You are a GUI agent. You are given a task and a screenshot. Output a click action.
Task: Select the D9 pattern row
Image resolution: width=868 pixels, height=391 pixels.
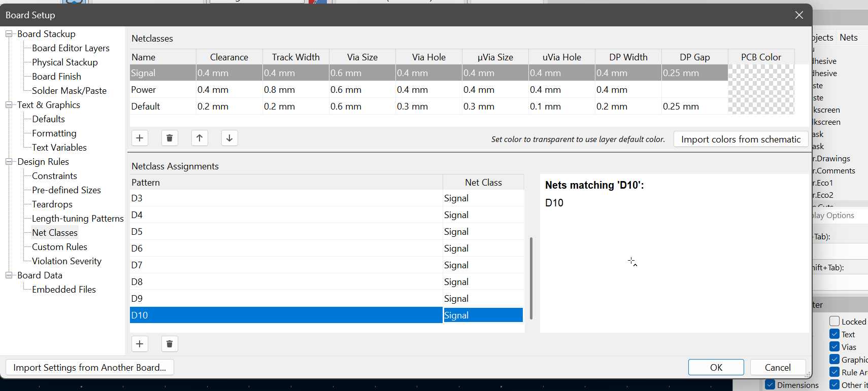coord(286,299)
